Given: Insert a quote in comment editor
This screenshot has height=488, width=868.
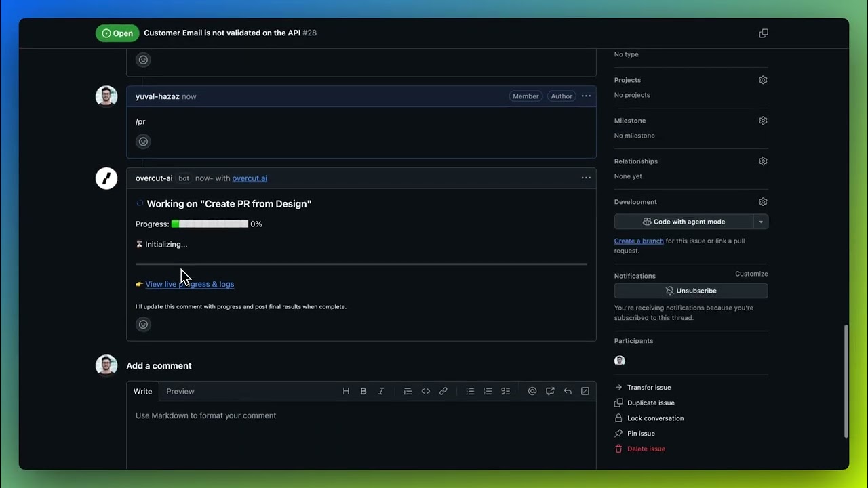Looking at the screenshot, I should coord(408,391).
